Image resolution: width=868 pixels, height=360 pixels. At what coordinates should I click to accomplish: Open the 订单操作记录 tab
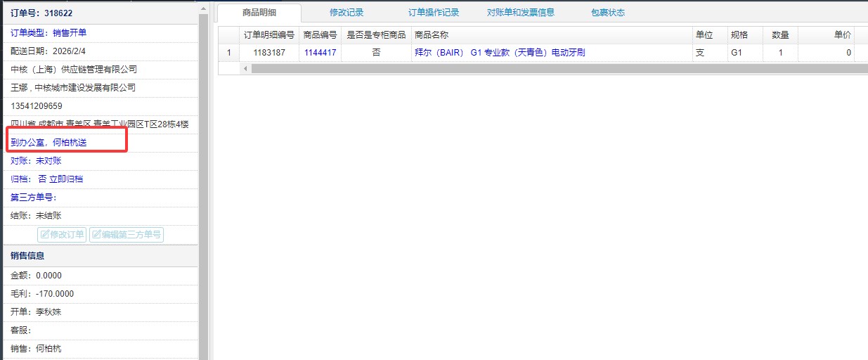pyautogui.click(x=434, y=13)
